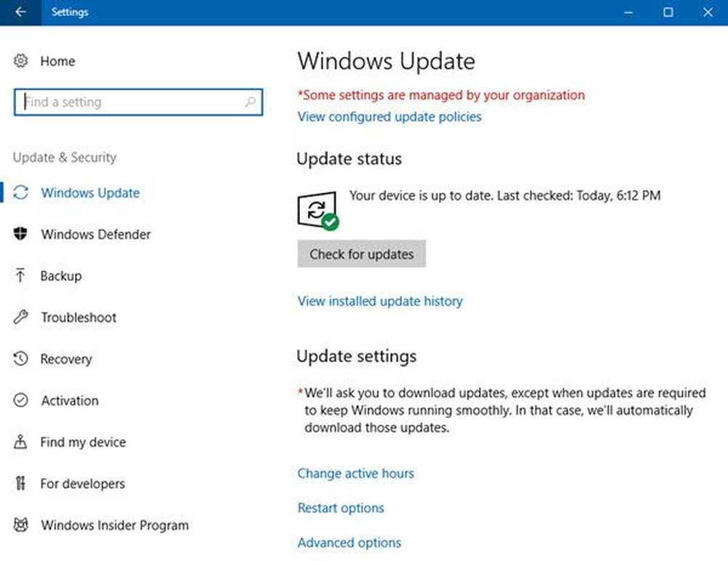
Task: Click the Backup upload arrow icon
Action: click(20, 275)
